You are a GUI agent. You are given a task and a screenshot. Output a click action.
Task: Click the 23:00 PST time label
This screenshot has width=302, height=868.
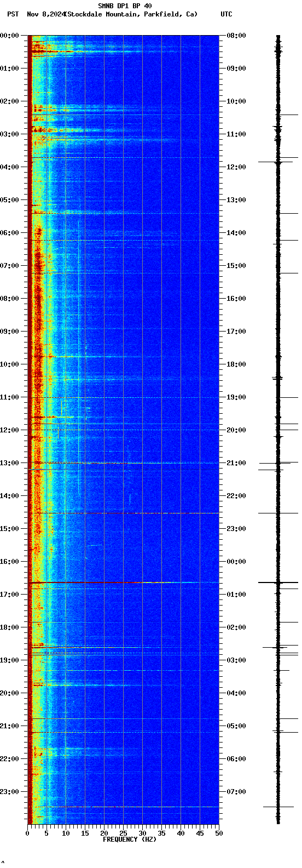9,792
